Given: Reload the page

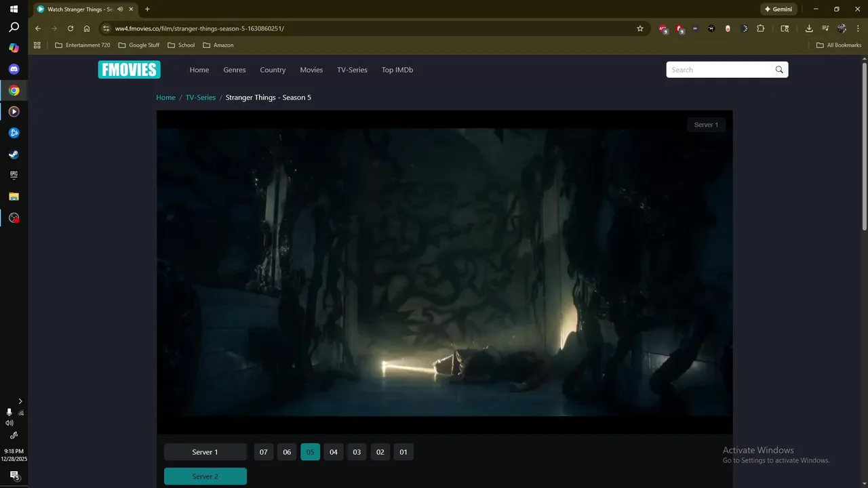Looking at the screenshot, I should [x=71, y=28].
